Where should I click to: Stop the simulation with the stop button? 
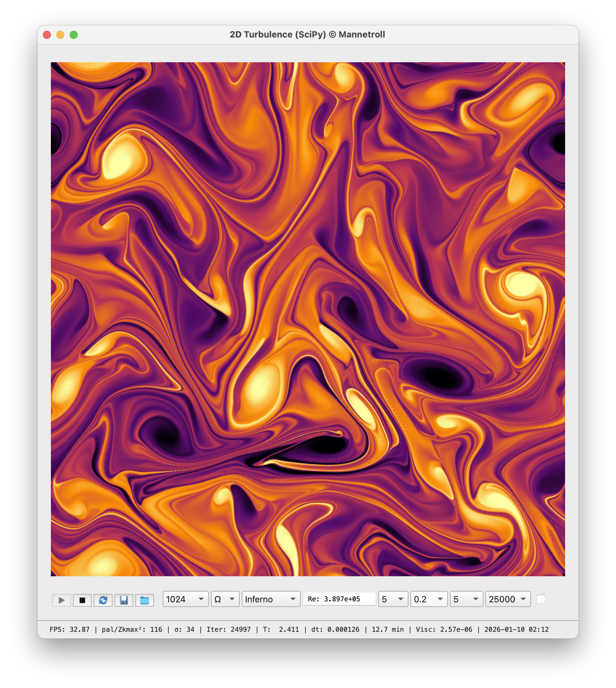(82, 600)
